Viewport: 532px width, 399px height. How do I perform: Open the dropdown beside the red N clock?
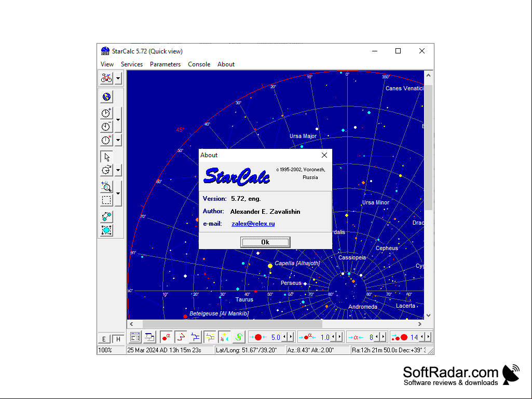click(x=118, y=140)
